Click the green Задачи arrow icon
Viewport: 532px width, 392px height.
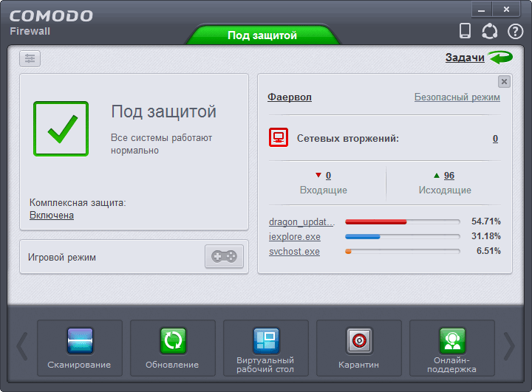point(500,58)
